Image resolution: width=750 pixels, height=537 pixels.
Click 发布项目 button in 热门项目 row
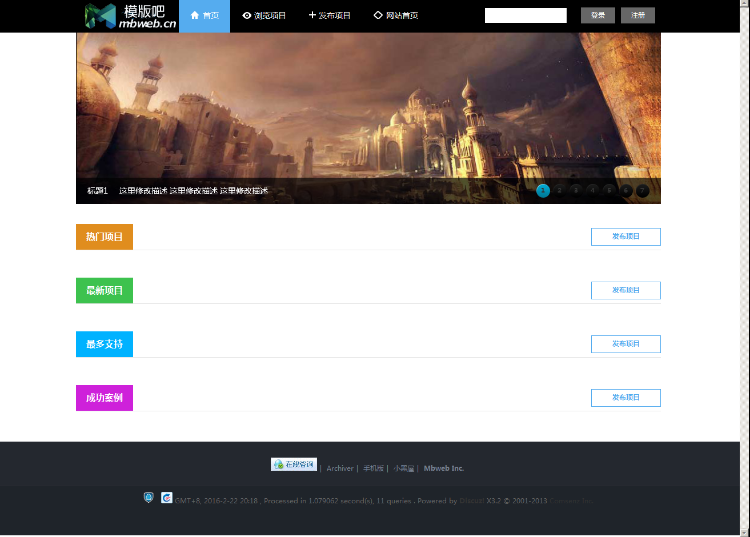coord(626,237)
